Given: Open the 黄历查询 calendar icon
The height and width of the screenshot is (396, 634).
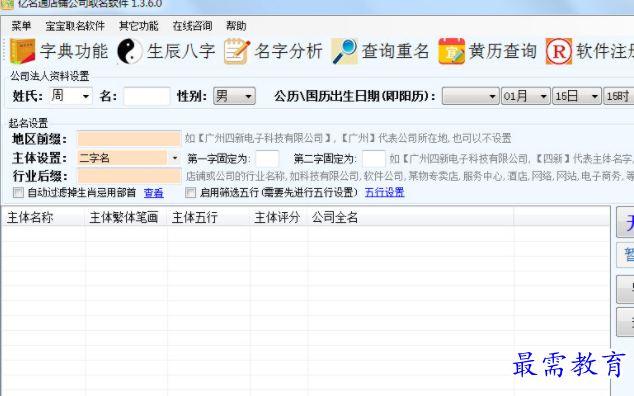Looking at the screenshot, I should click(451, 51).
